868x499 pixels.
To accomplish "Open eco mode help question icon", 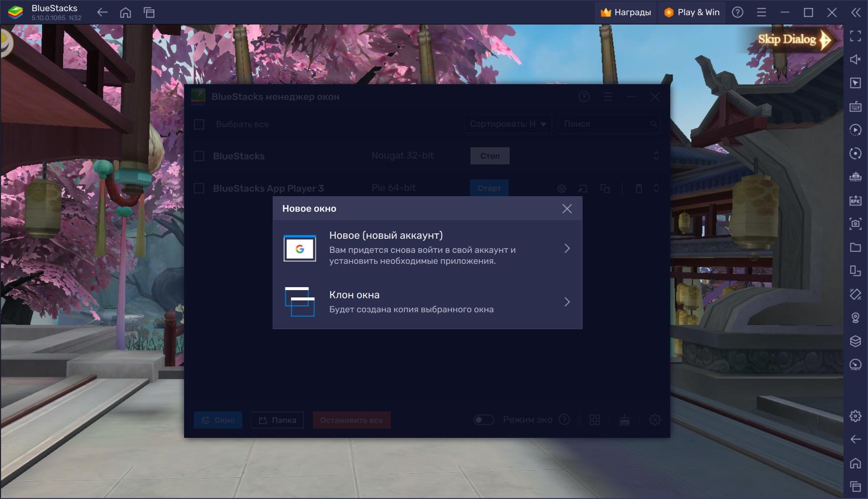I will coord(564,419).
